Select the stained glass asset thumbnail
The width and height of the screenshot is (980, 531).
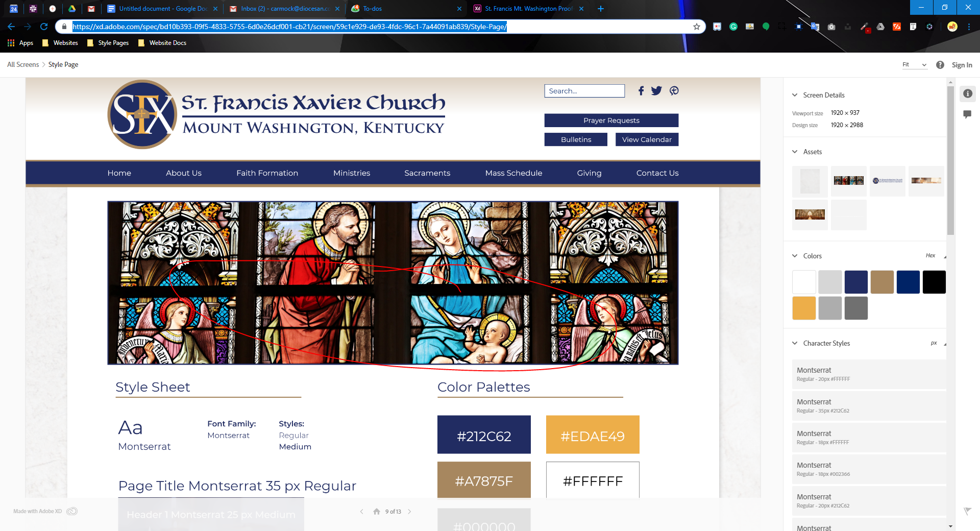pyautogui.click(x=848, y=181)
